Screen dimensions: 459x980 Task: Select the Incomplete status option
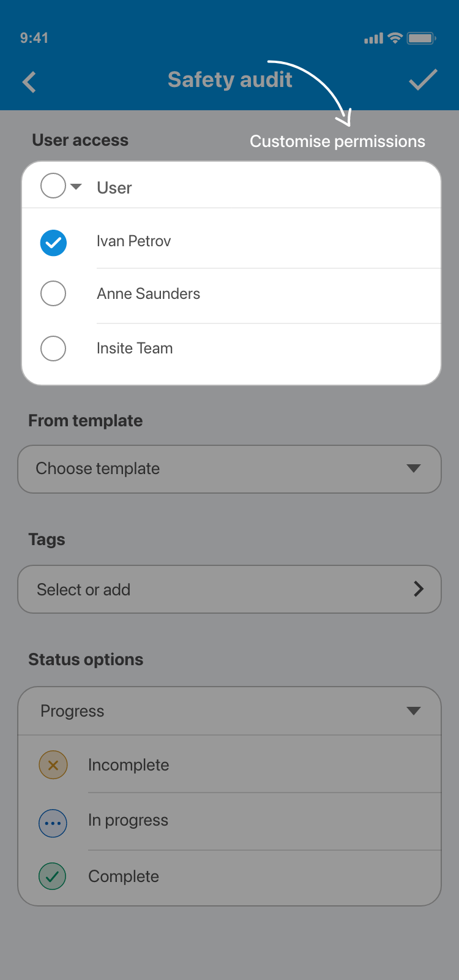click(x=129, y=765)
